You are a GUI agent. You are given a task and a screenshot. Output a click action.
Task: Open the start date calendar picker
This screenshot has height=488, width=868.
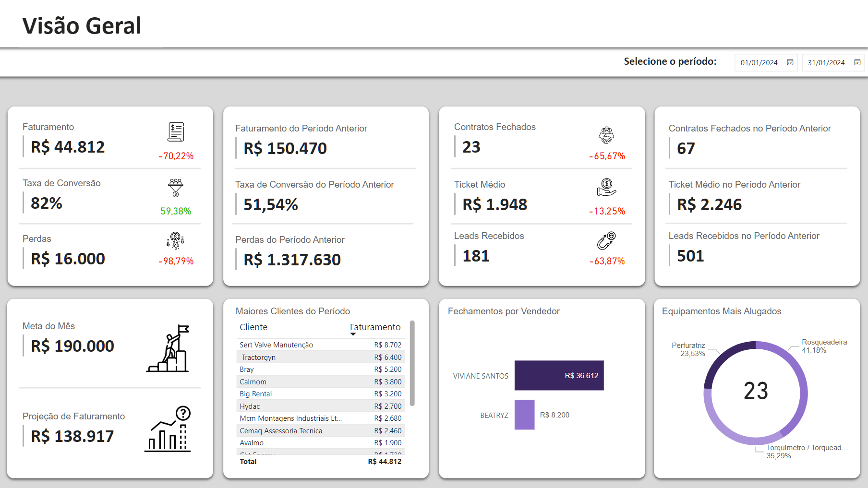coord(790,62)
